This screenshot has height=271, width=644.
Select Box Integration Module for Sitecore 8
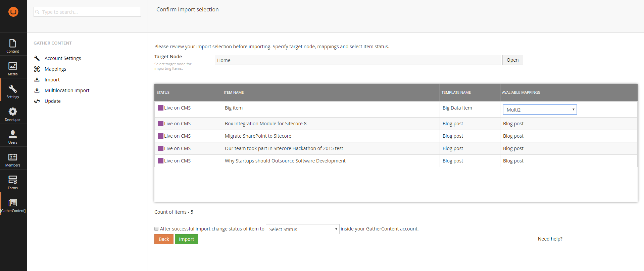coord(265,124)
